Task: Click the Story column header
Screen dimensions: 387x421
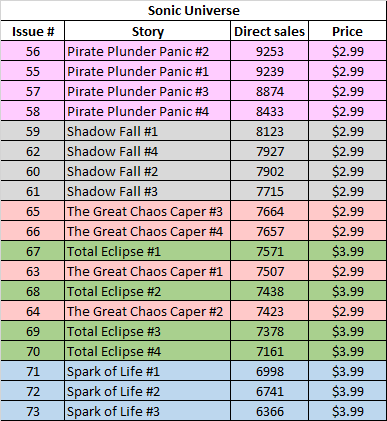Action: click(147, 31)
